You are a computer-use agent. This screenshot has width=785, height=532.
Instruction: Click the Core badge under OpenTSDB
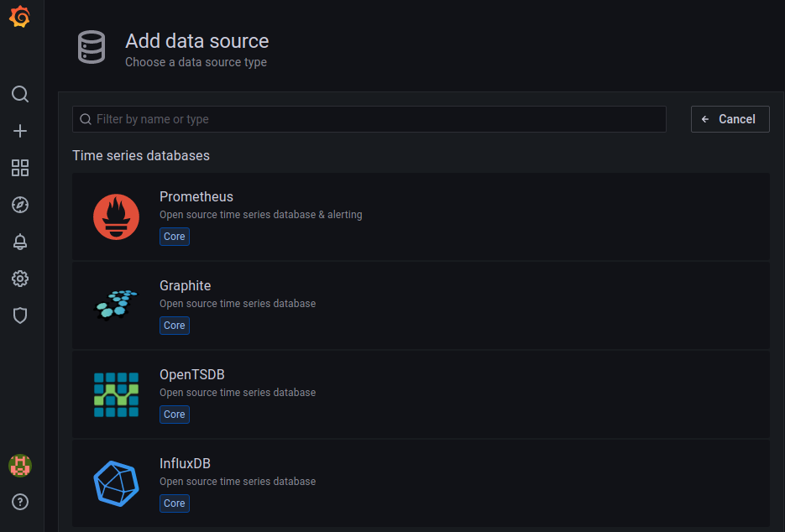pos(175,415)
